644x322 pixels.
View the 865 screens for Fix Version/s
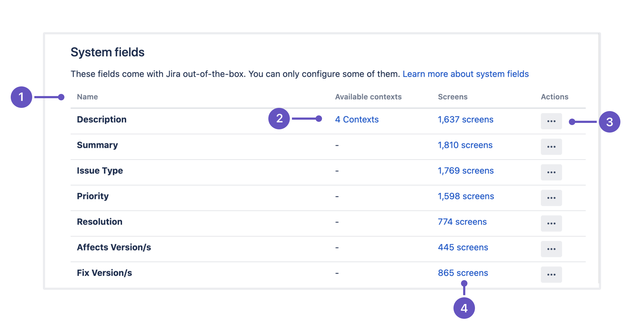463,273
